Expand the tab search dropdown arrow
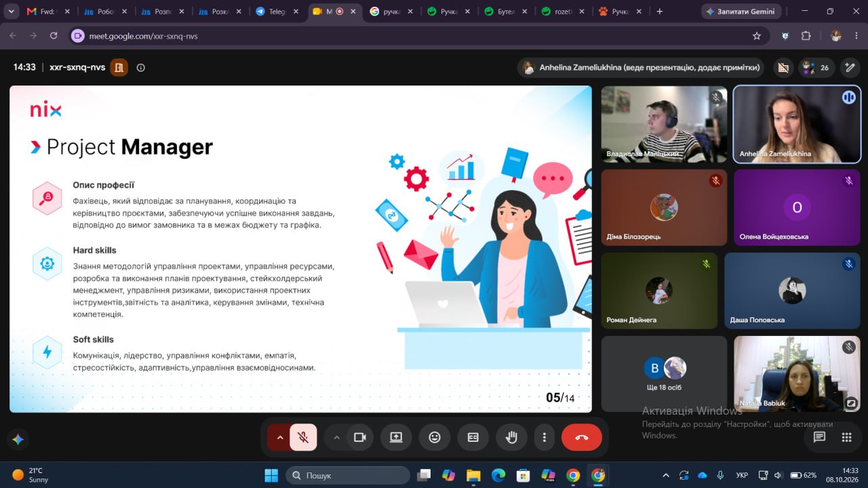 point(12,12)
